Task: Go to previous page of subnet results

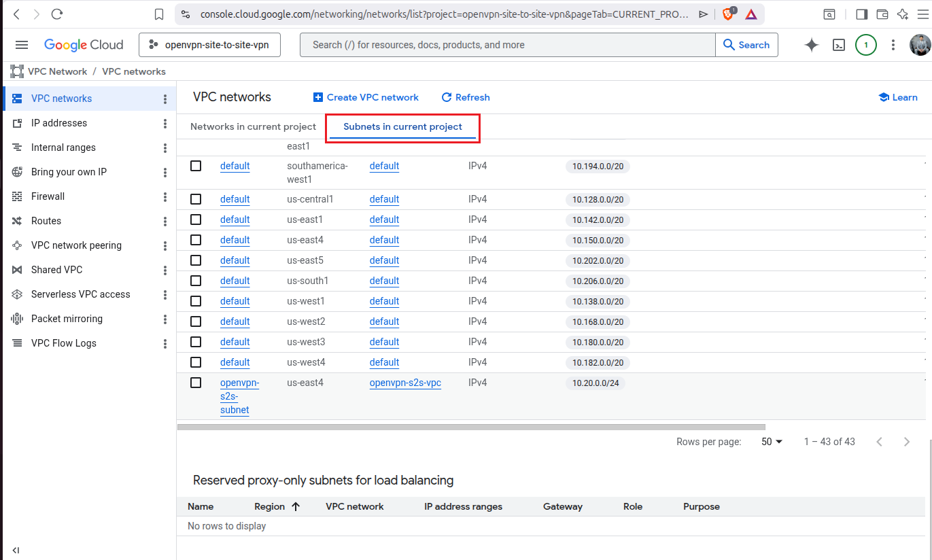Action: pyautogui.click(x=879, y=442)
